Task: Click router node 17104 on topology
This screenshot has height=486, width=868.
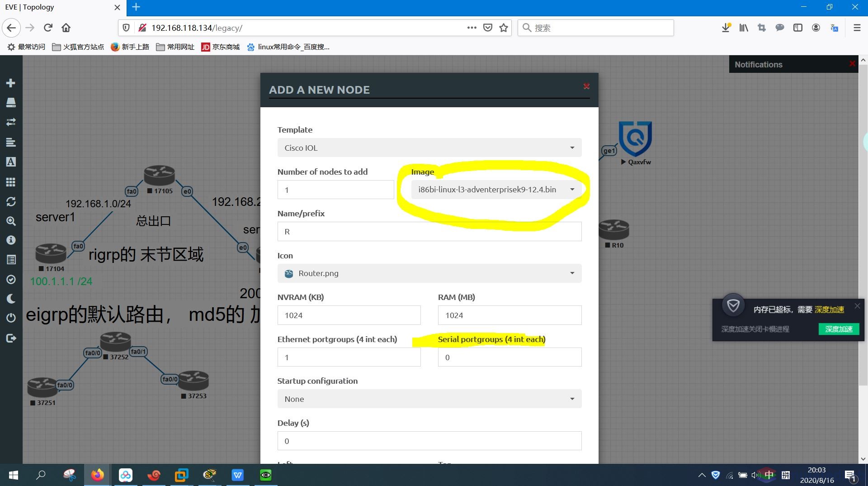Action: click(51, 253)
